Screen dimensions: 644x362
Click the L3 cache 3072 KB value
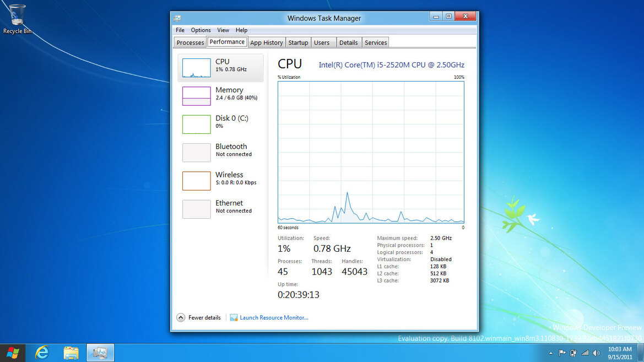(x=440, y=280)
